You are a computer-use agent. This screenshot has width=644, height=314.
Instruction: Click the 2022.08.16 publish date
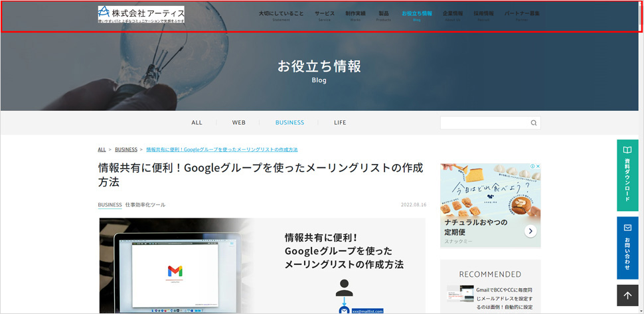pyautogui.click(x=413, y=205)
